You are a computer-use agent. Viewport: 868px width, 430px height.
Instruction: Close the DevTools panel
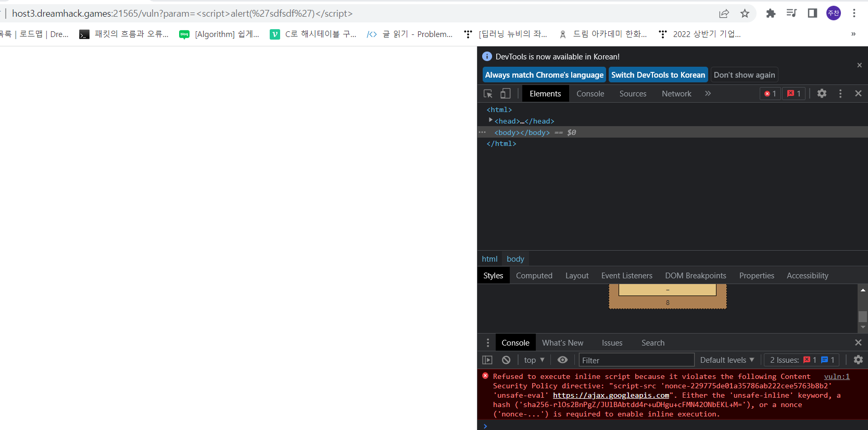point(858,93)
